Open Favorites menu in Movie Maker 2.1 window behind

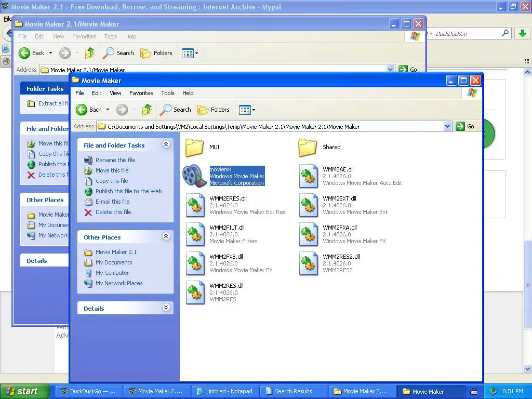(x=84, y=36)
